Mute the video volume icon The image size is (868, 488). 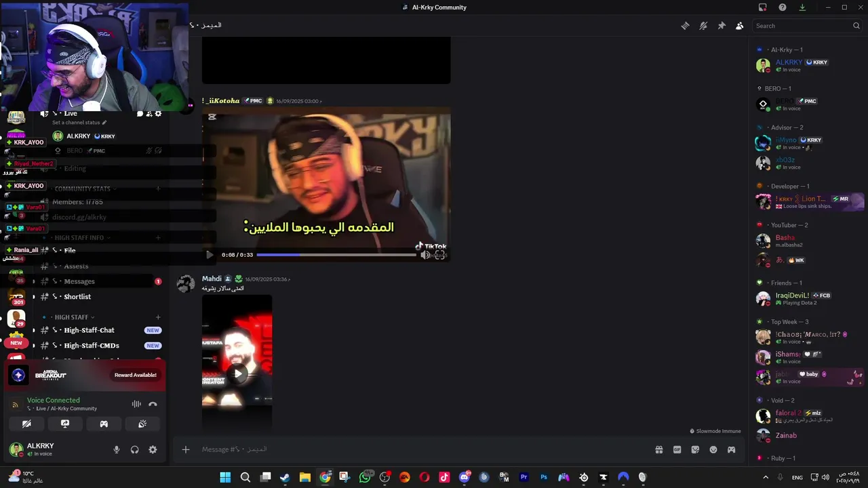pos(425,255)
